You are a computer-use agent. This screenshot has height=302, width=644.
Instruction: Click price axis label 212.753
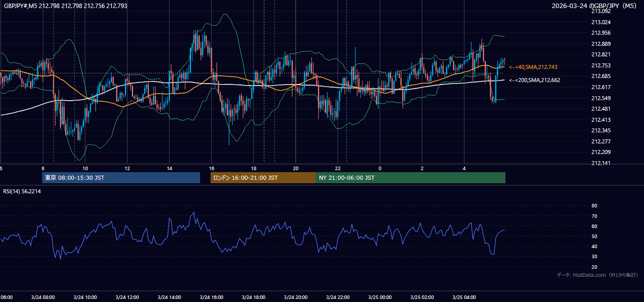pos(601,65)
